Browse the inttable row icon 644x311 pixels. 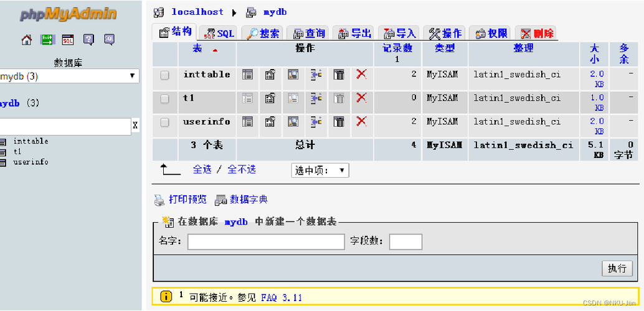247,75
